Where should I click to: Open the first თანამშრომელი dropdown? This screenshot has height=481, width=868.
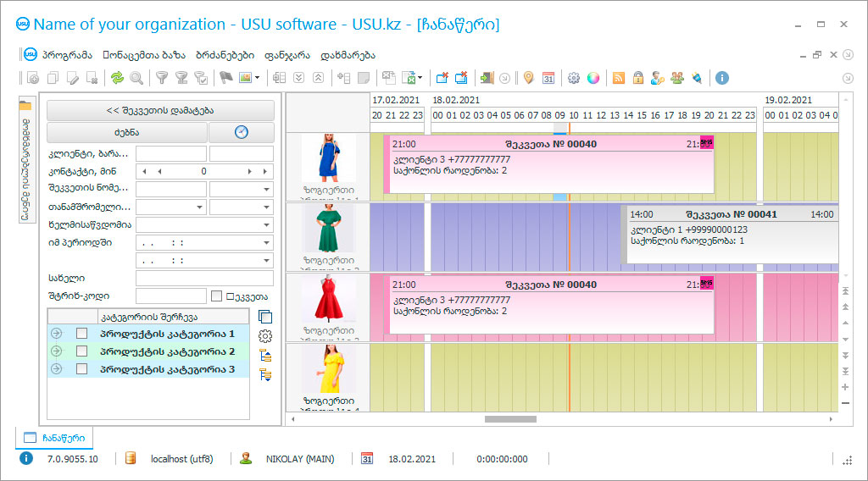click(x=199, y=207)
